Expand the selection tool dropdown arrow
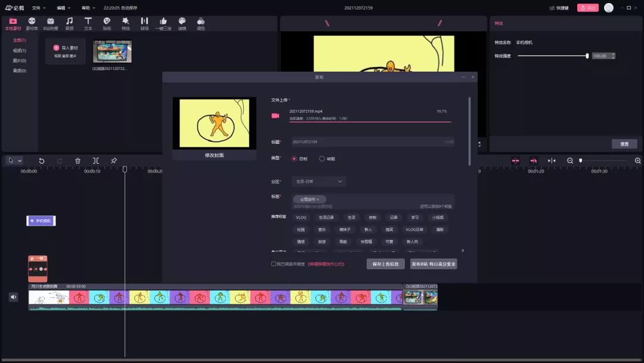Image resolution: width=644 pixels, height=363 pixels. [x=20, y=161]
